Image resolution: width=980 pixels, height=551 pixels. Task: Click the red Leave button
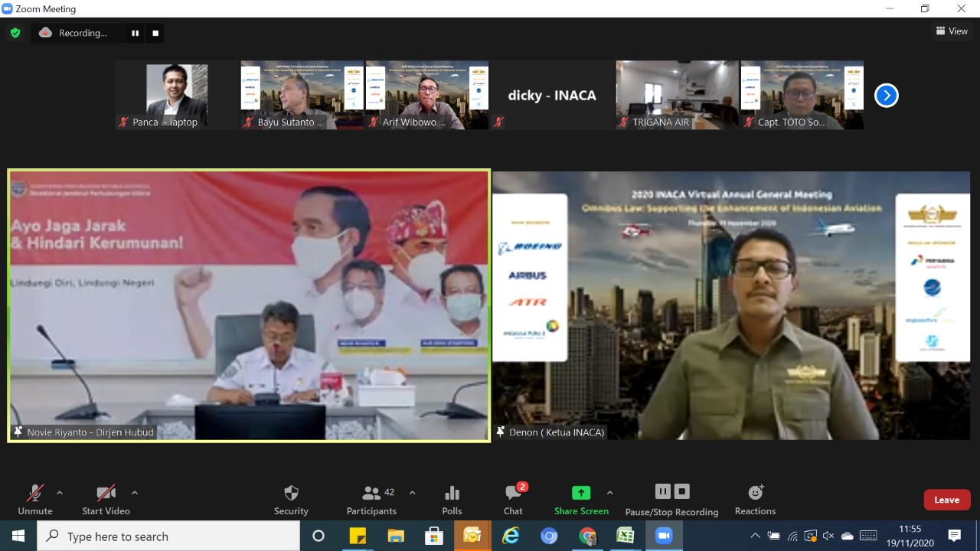pos(947,500)
